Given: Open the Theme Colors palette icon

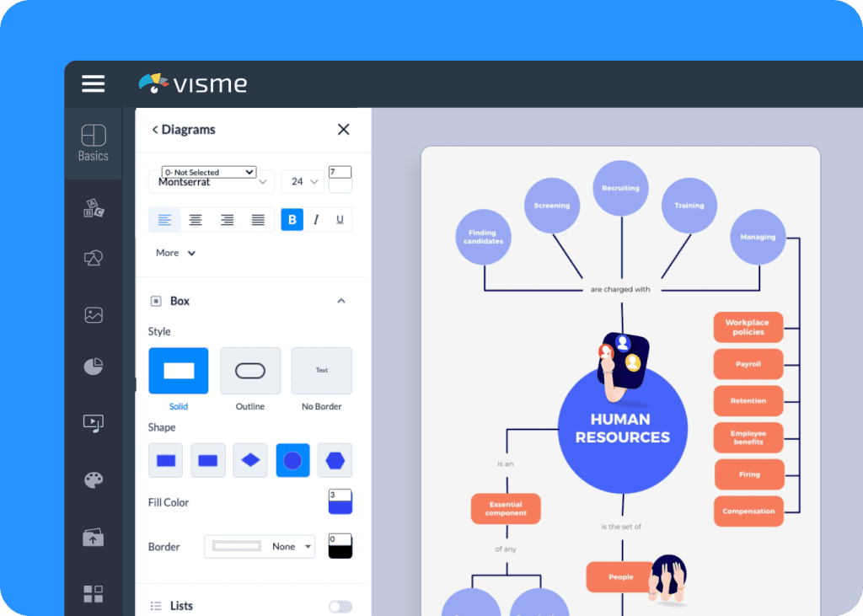Looking at the screenshot, I should click(x=93, y=479).
